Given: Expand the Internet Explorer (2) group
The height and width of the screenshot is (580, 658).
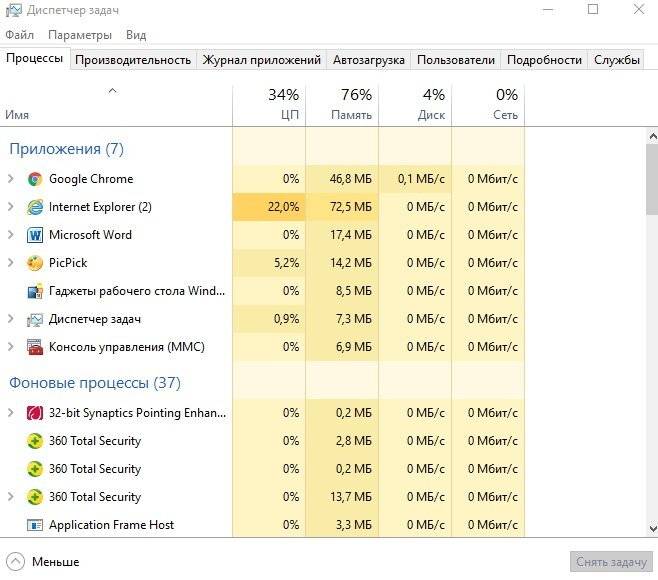Looking at the screenshot, I should pos(10,207).
